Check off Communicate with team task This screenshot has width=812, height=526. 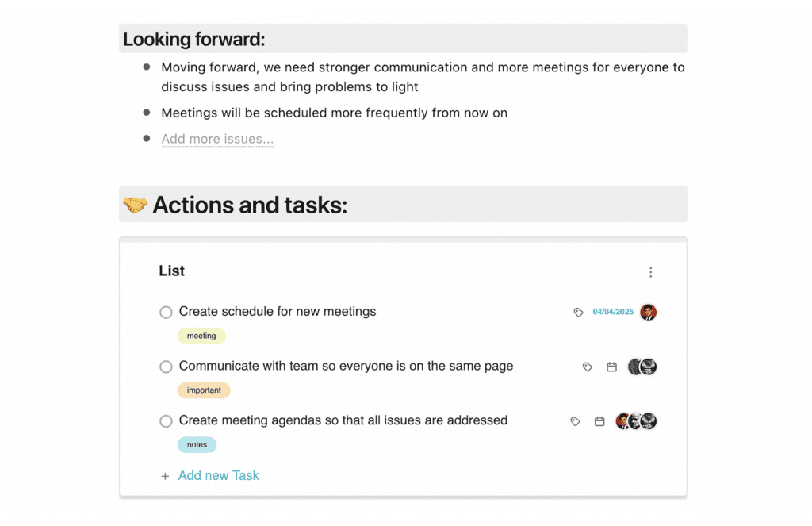tap(166, 367)
